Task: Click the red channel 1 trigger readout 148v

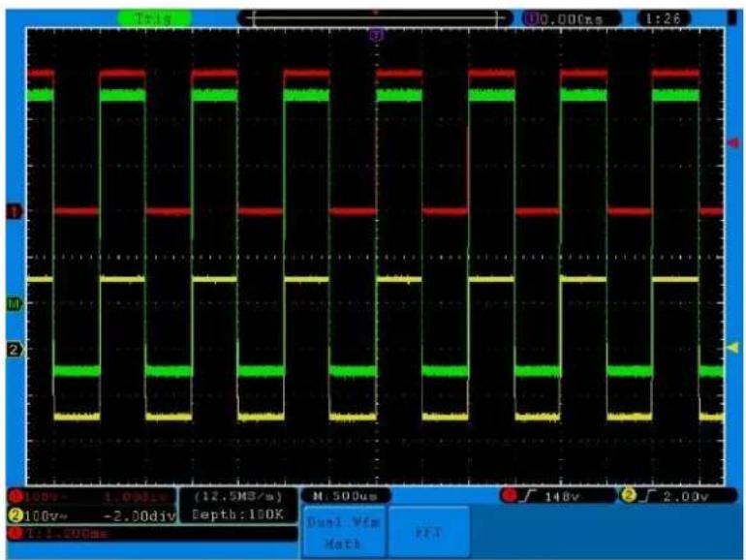Action: (558, 496)
